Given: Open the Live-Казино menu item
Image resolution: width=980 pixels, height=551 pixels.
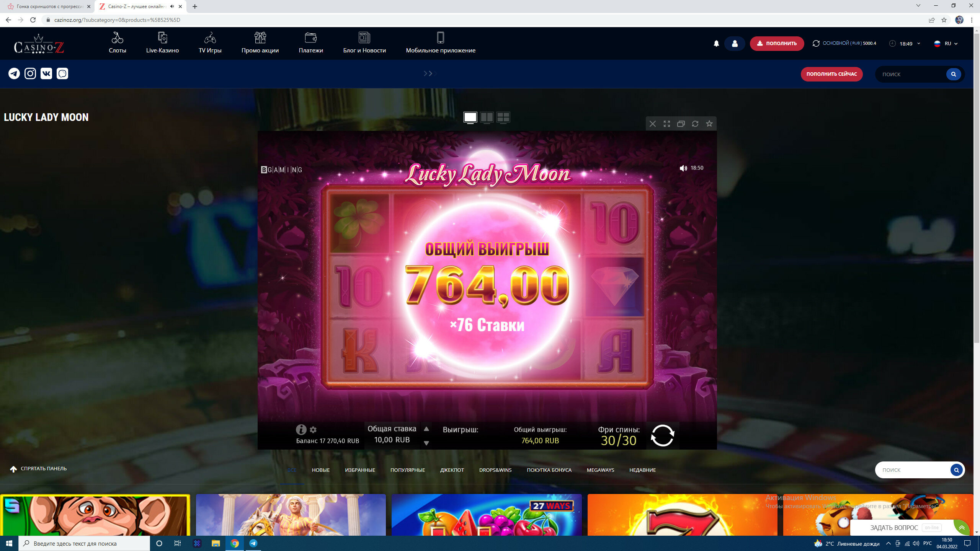Looking at the screenshot, I should click(162, 43).
